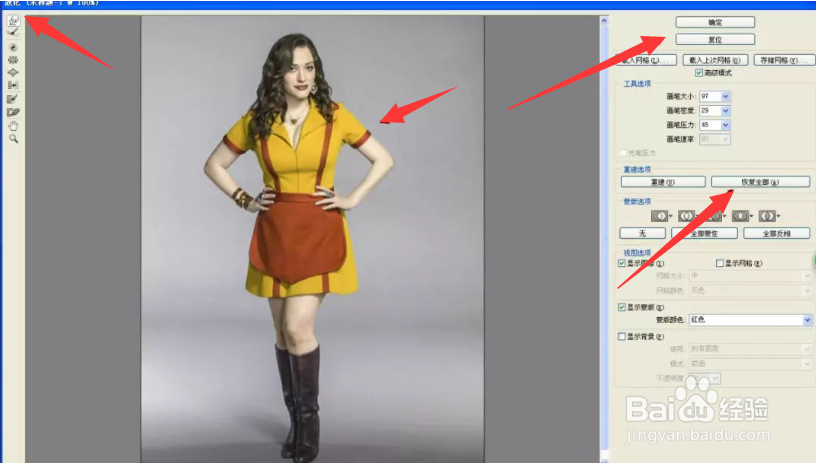The image size is (816, 463).
Task: Open the 模式 backdrop mode dropdown
Action: pyautogui.click(x=750, y=364)
